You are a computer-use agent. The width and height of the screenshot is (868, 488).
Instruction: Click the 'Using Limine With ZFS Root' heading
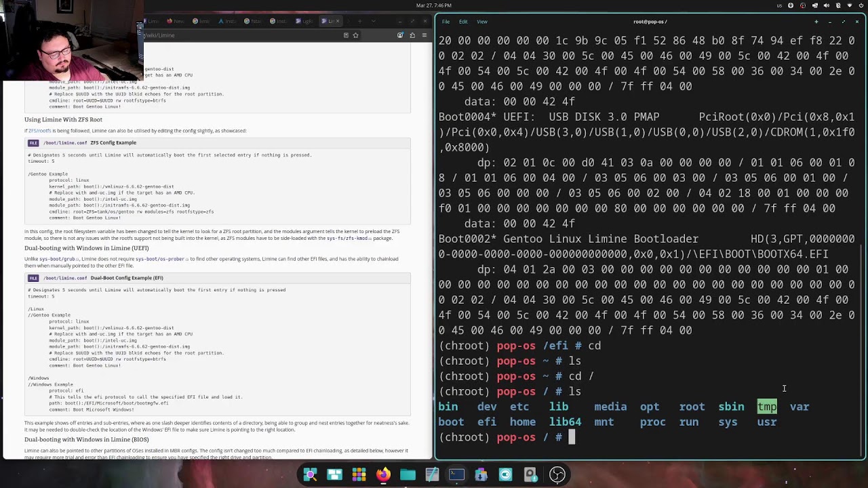tap(63, 119)
